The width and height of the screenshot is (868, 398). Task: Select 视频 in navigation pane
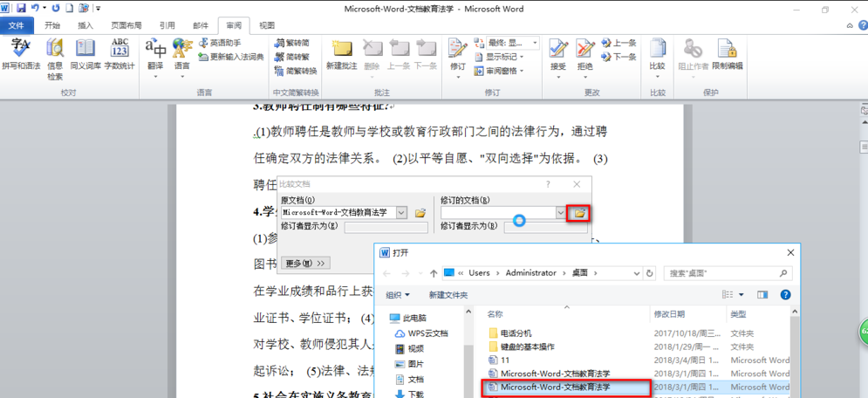[x=409, y=349]
